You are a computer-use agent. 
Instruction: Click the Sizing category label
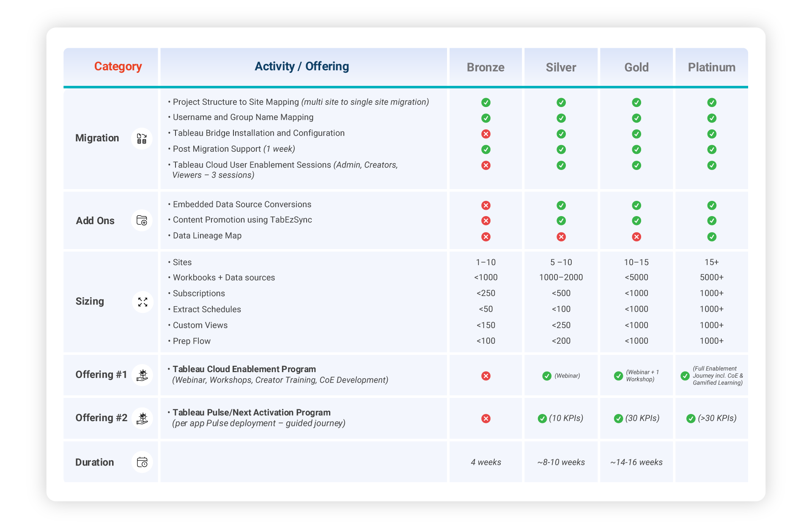tap(90, 302)
